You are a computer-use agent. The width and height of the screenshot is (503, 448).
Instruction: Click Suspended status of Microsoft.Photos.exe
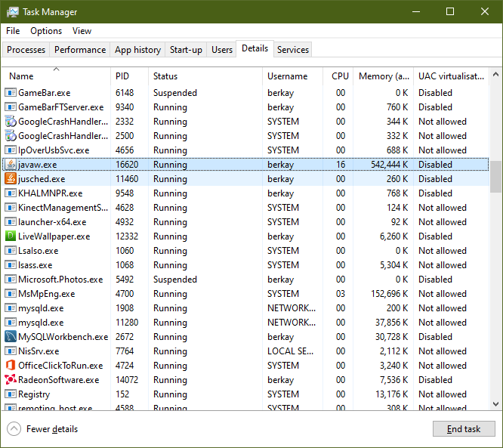(x=174, y=280)
